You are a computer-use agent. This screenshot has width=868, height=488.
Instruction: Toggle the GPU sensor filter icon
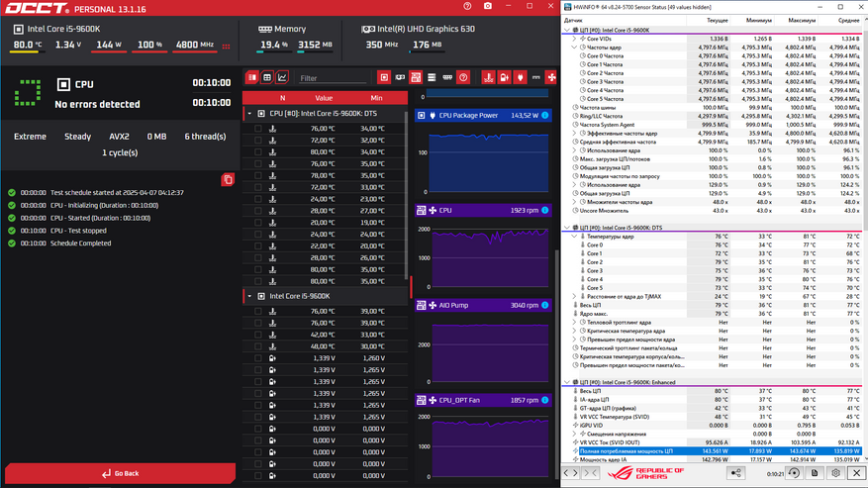click(400, 77)
